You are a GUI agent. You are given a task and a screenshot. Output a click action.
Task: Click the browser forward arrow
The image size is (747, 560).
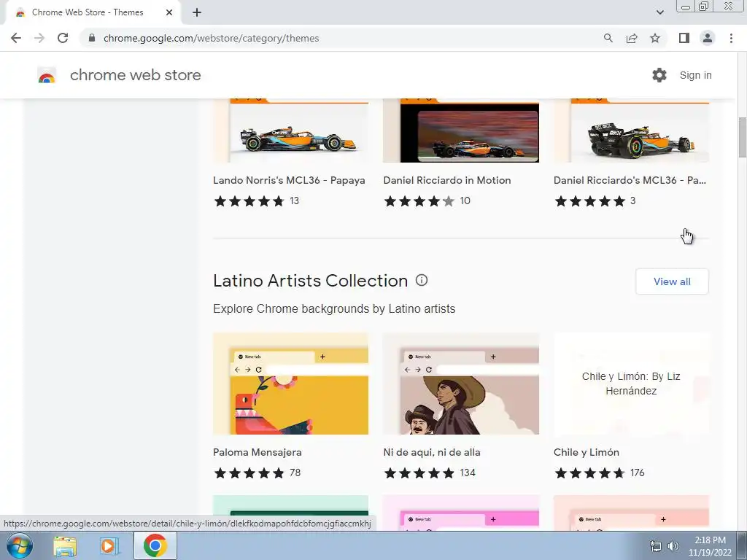coord(39,38)
